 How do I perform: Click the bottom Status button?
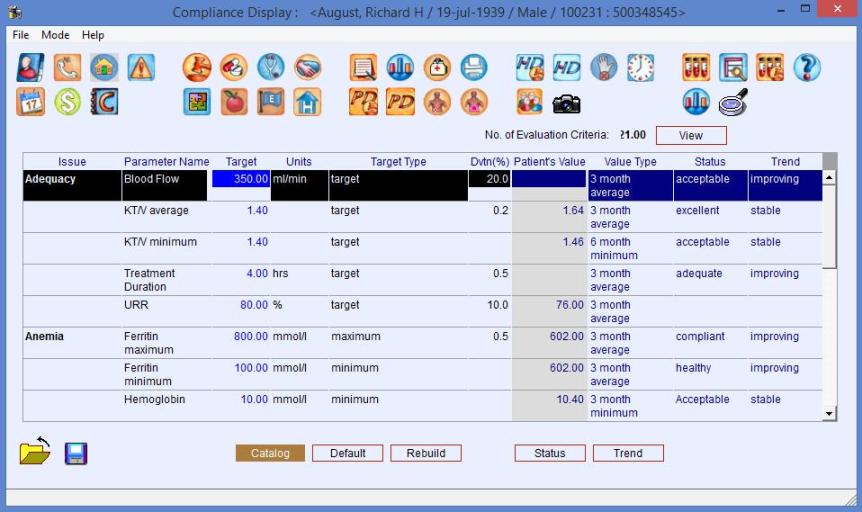(550, 453)
